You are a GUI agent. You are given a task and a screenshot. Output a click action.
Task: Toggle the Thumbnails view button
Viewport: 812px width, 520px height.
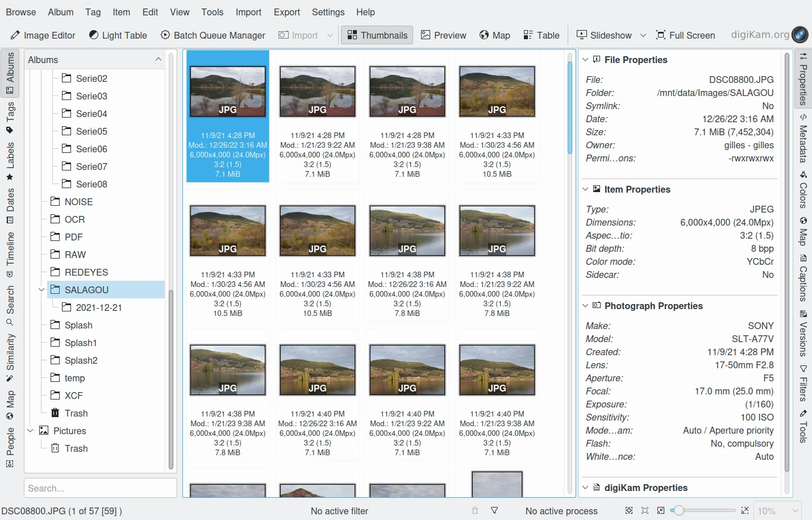(x=377, y=35)
